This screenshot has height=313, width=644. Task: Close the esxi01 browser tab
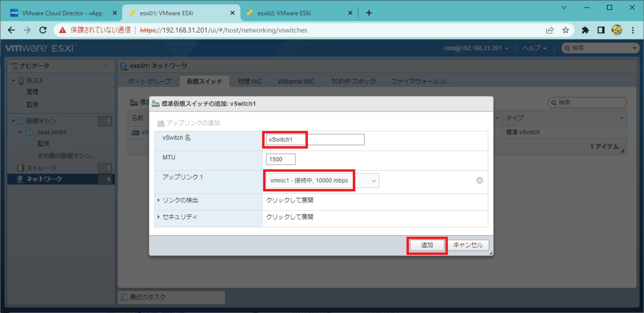pos(233,13)
